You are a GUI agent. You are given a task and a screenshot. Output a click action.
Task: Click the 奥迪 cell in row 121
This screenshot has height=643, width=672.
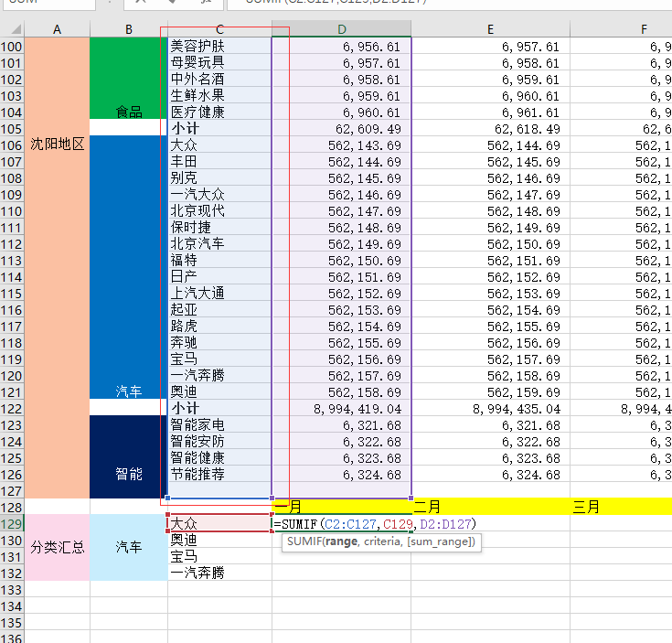pos(219,391)
